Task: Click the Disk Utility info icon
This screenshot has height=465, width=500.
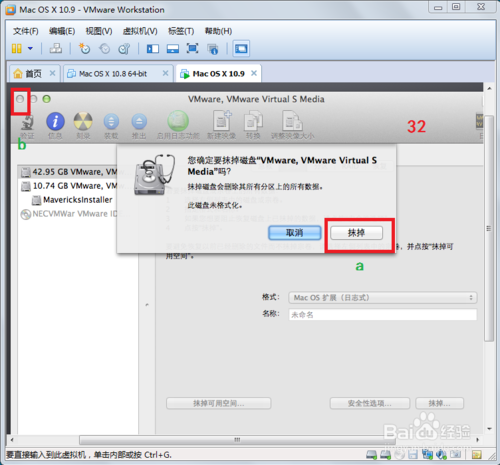Action: click(55, 121)
